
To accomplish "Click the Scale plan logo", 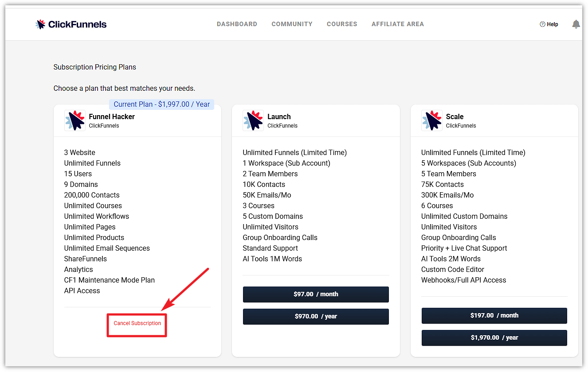I will tap(432, 120).
